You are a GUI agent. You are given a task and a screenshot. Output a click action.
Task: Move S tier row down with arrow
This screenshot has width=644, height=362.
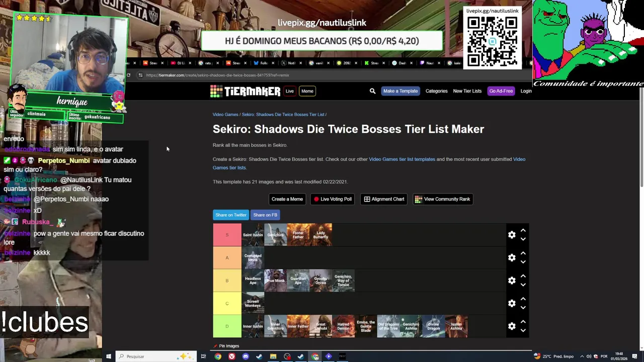523,239
